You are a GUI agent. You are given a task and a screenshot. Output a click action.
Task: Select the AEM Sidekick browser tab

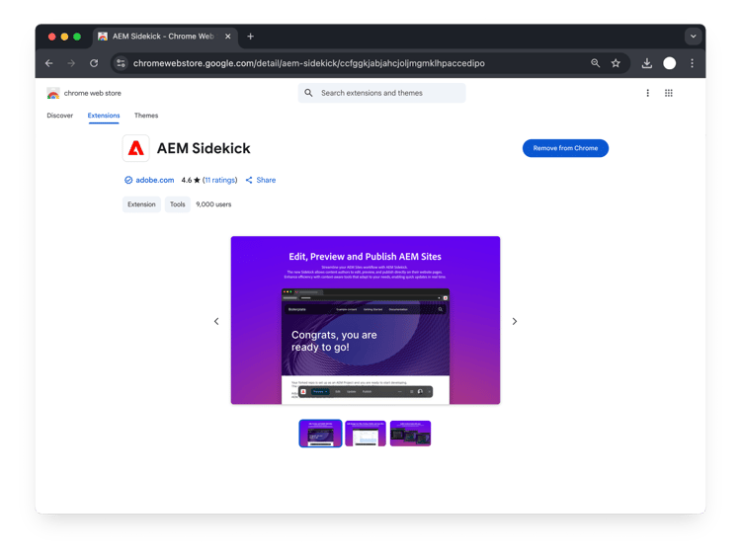pyautogui.click(x=164, y=37)
